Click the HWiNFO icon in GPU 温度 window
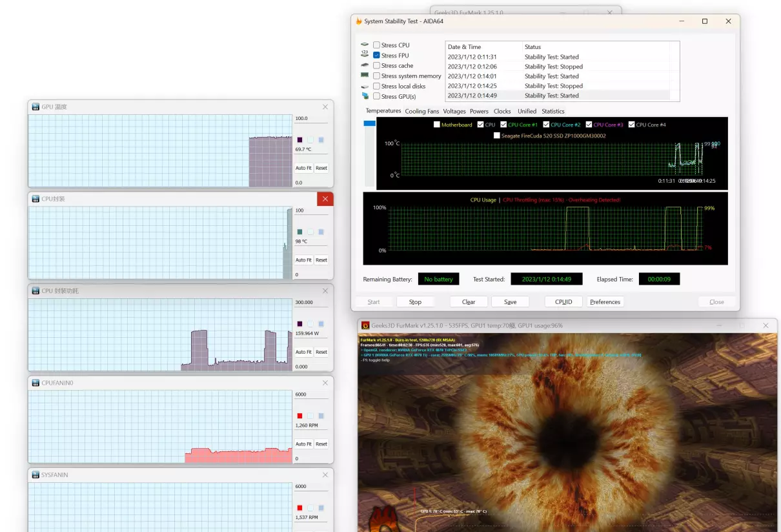The width and height of the screenshot is (781, 532). click(35, 107)
